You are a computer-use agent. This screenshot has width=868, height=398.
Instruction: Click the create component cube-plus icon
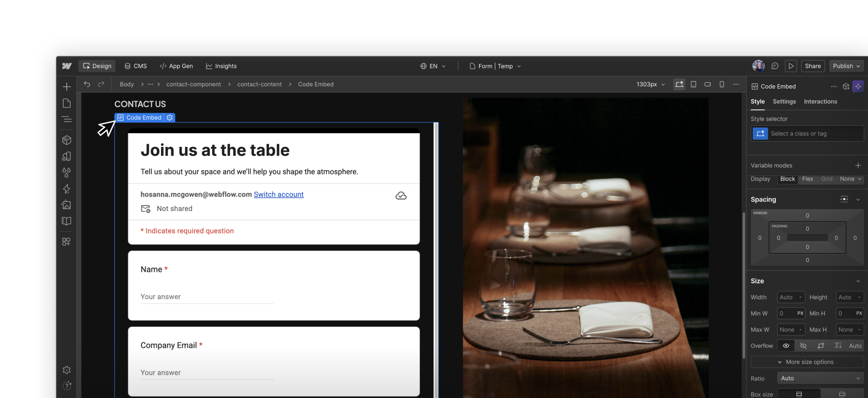(x=846, y=86)
